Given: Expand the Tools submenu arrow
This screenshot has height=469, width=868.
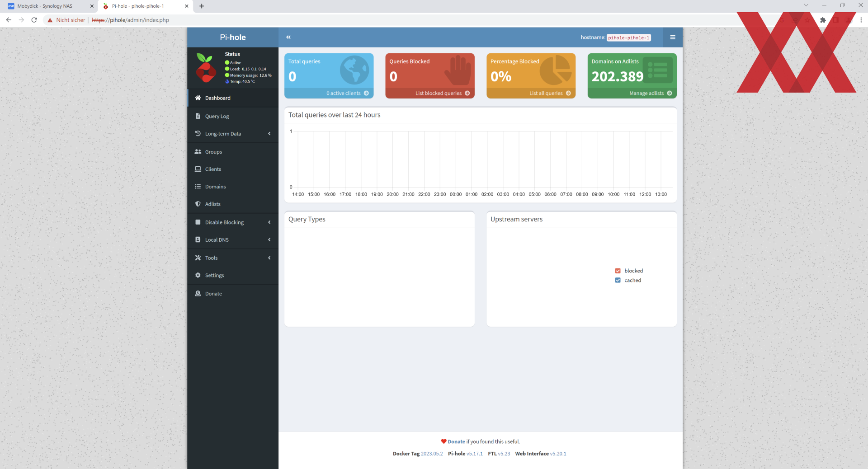Looking at the screenshot, I should (269, 258).
